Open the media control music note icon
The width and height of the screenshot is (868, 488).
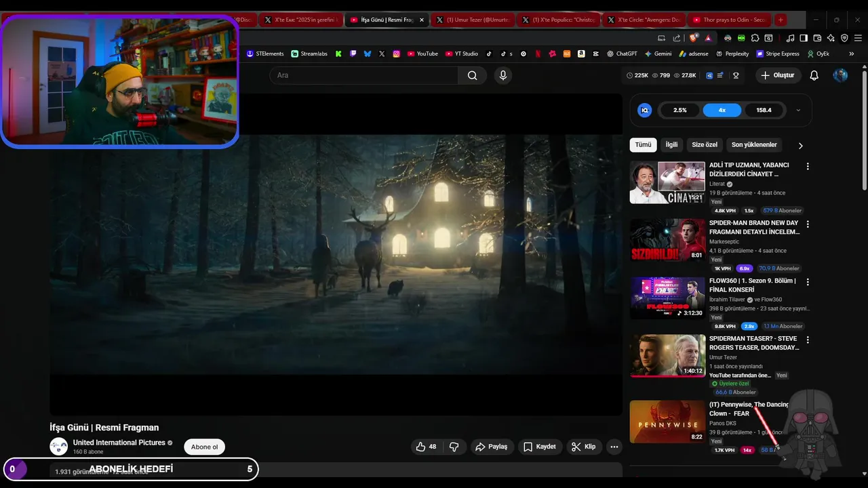click(790, 38)
